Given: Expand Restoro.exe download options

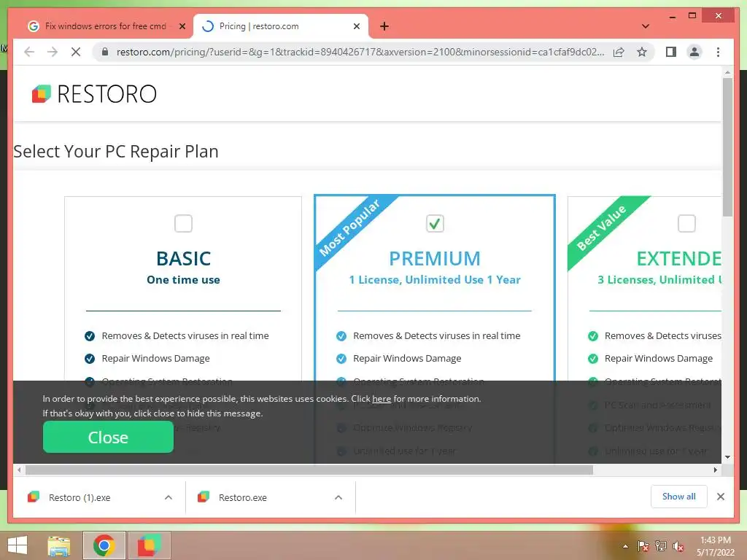Looking at the screenshot, I should [338, 497].
